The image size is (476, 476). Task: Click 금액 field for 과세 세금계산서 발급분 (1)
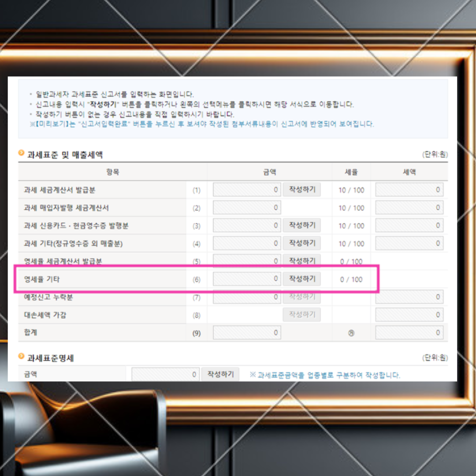(247, 190)
